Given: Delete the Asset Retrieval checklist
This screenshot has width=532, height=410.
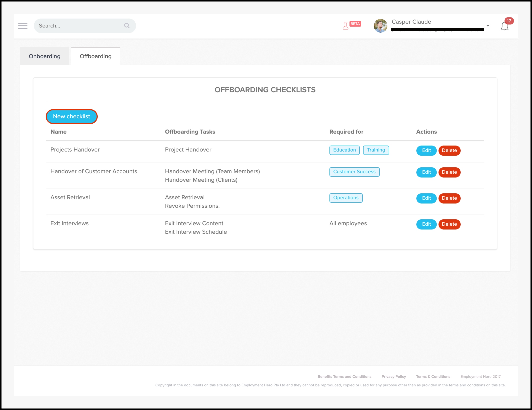Looking at the screenshot, I should tap(449, 198).
